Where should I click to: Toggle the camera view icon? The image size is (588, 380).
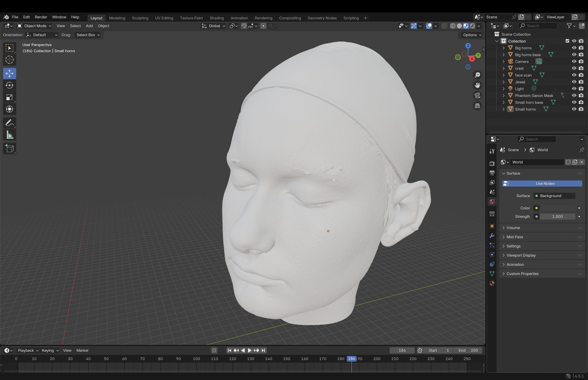pos(477,95)
